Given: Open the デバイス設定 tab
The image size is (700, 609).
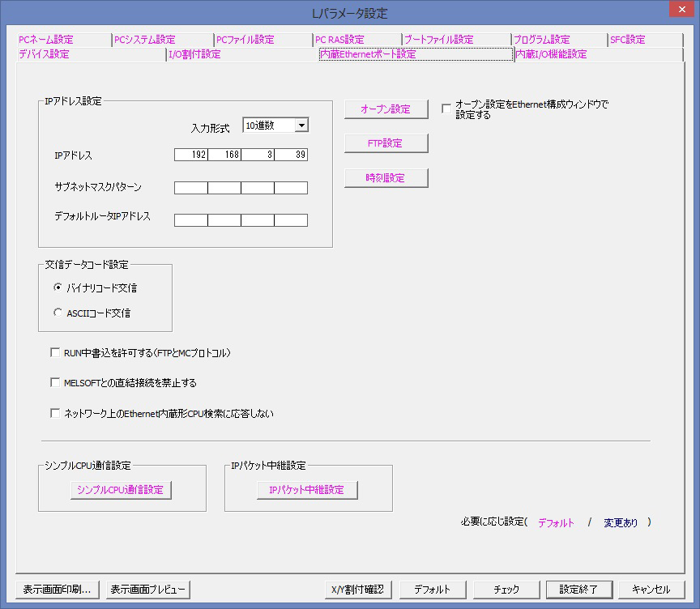Looking at the screenshot, I should (x=45, y=54).
